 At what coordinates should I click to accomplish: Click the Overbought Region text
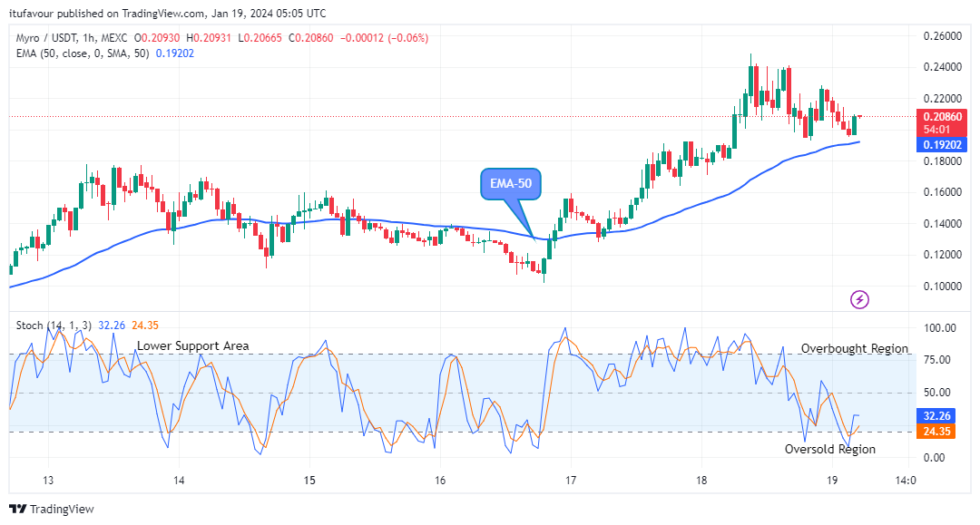coord(855,348)
